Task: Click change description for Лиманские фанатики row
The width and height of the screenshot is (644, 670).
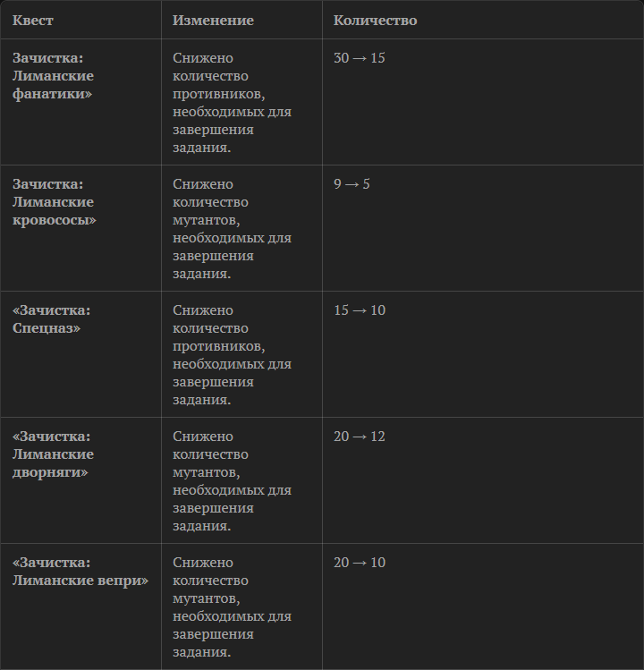Action: (232, 103)
